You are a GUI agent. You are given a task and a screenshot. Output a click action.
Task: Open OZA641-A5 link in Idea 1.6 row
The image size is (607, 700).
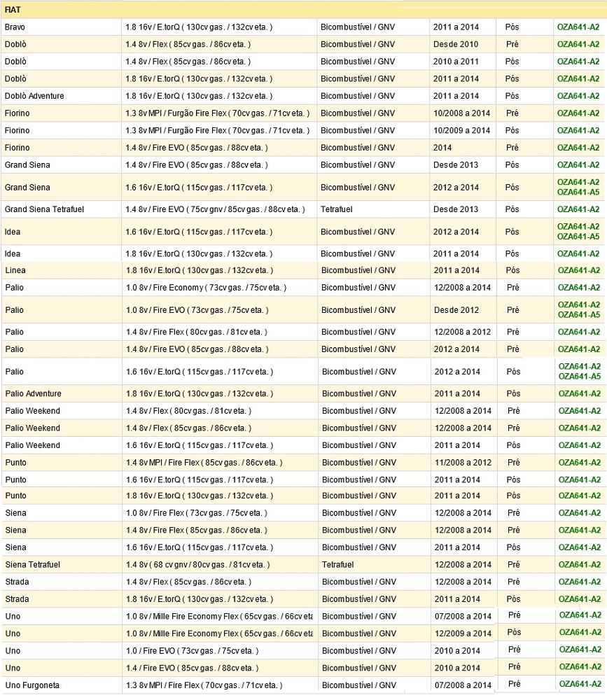click(578, 237)
